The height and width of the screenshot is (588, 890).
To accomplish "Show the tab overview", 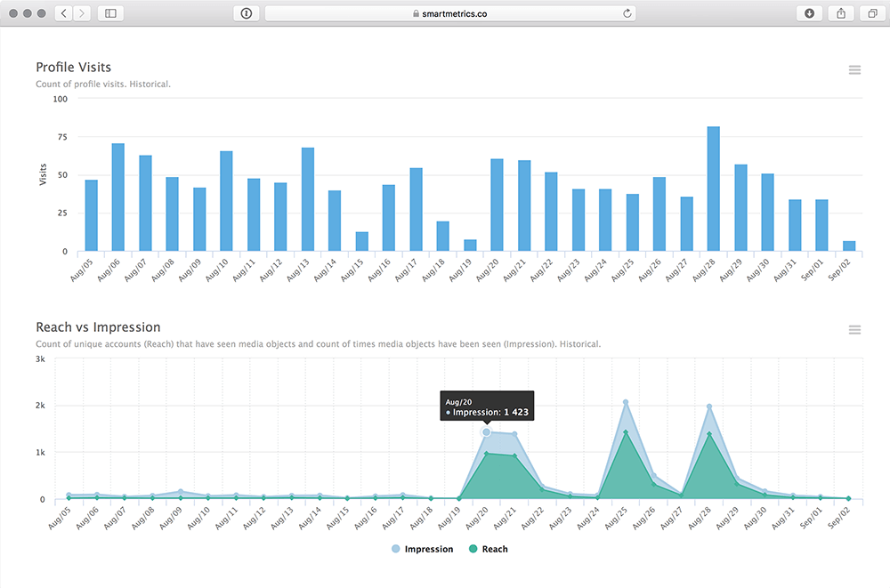I will (870, 13).
